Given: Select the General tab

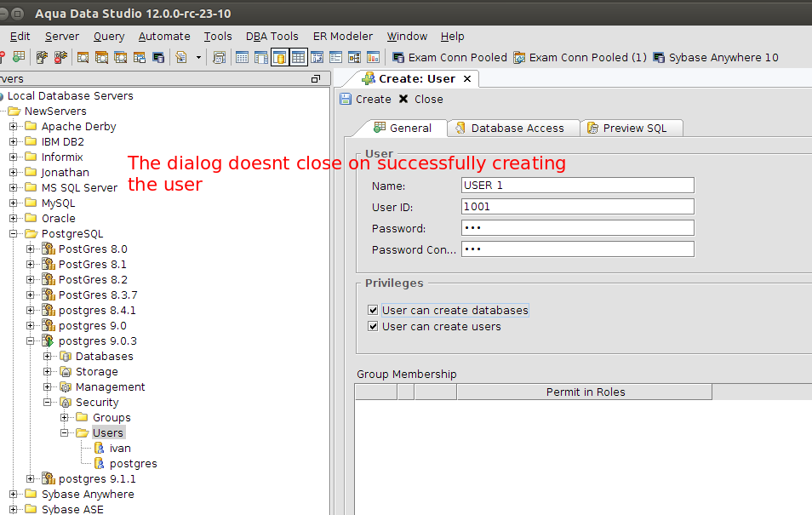Looking at the screenshot, I should [x=403, y=128].
